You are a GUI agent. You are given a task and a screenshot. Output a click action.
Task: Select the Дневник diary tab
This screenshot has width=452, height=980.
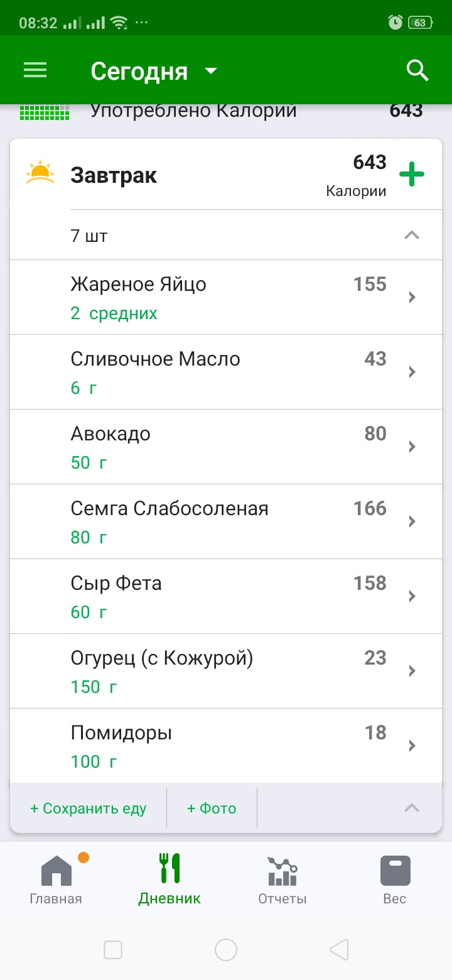click(169, 879)
